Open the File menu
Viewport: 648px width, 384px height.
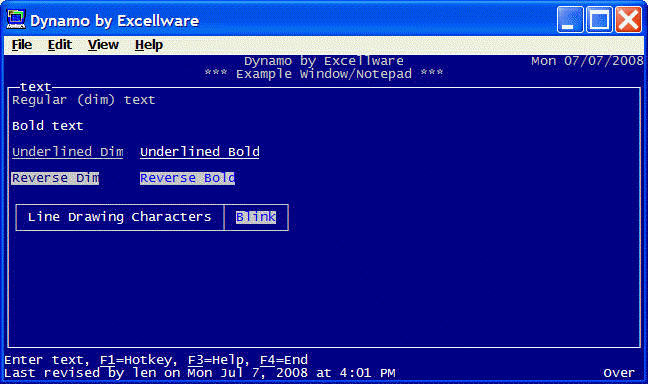pos(22,45)
